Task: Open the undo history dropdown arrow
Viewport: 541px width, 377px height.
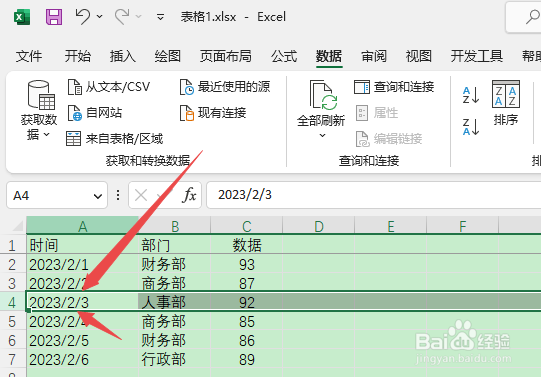Action: [100, 16]
